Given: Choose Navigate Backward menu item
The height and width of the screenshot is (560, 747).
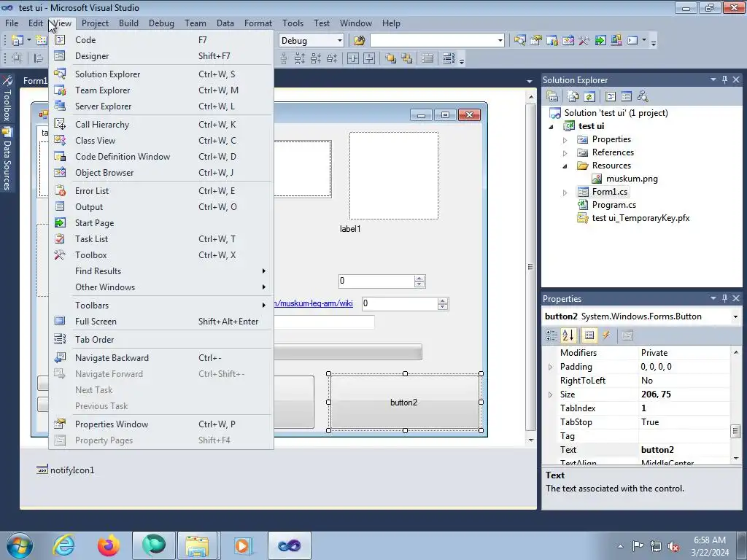Looking at the screenshot, I should (161, 358).
